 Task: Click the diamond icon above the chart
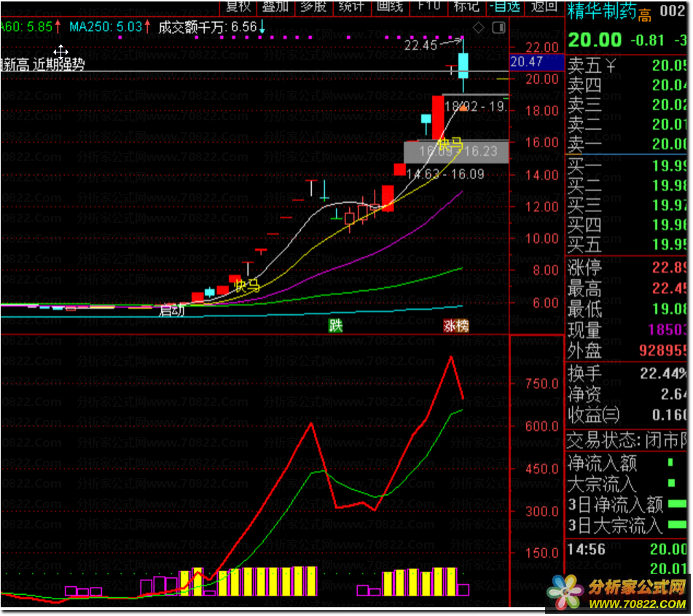tap(478, 28)
